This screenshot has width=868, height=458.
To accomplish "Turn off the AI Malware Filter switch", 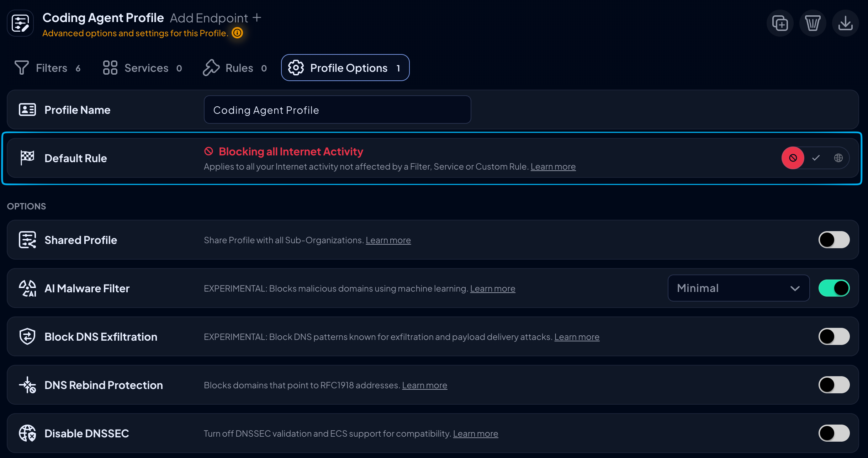I will [834, 288].
